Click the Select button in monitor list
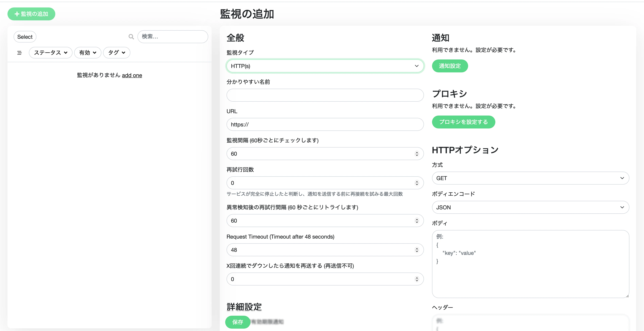This screenshot has height=331, width=644. click(25, 37)
